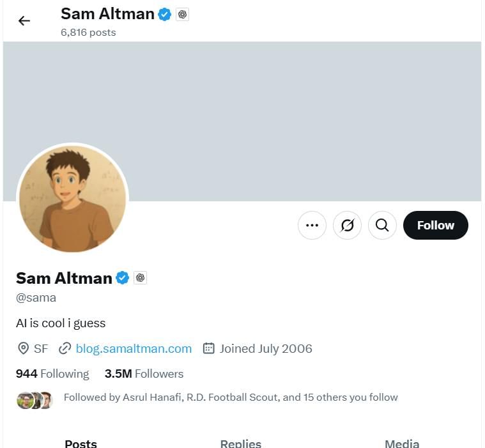
Task: Open the blog.samaltman.com link
Action: (134, 348)
